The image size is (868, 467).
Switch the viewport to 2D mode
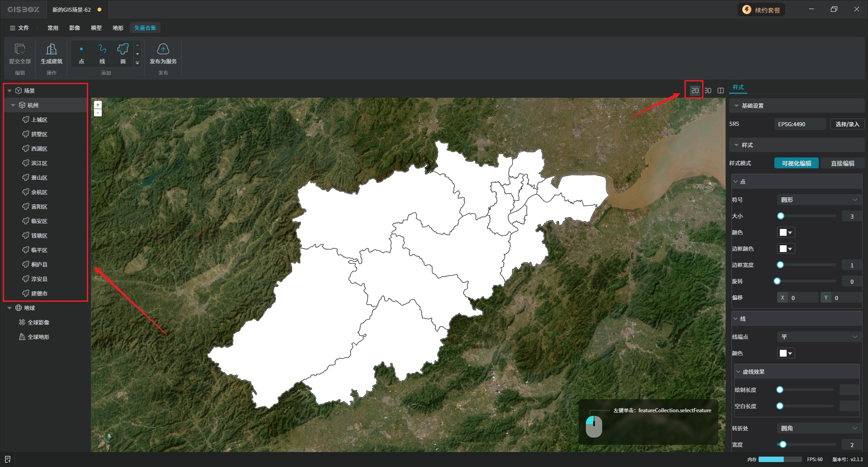click(695, 91)
